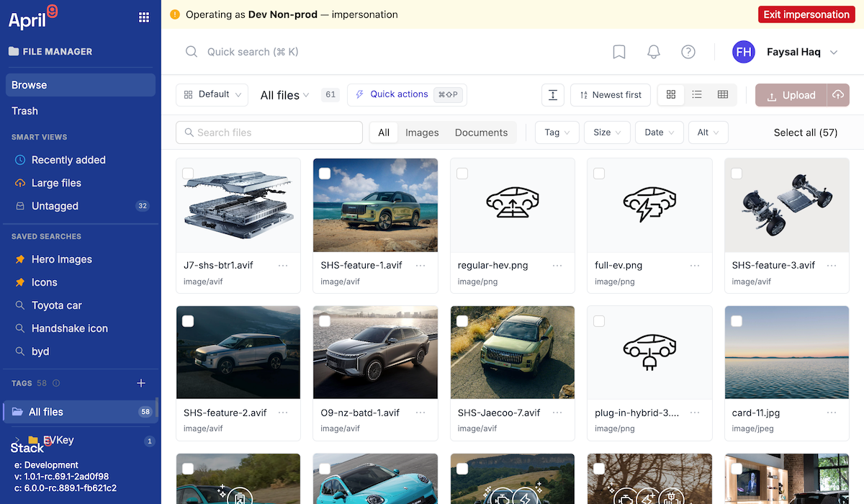
Task: Click Select all (57)
Action: pyautogui.click(x=806, y=132)
